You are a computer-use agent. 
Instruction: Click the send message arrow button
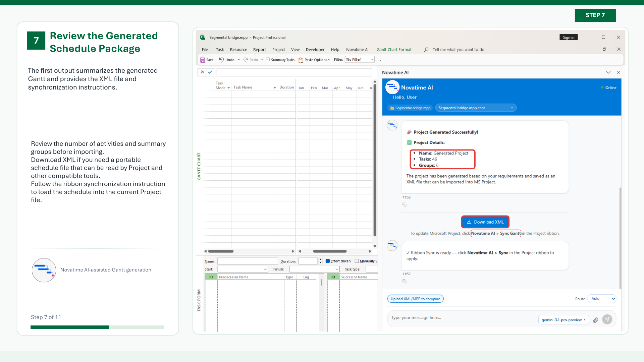607,319
